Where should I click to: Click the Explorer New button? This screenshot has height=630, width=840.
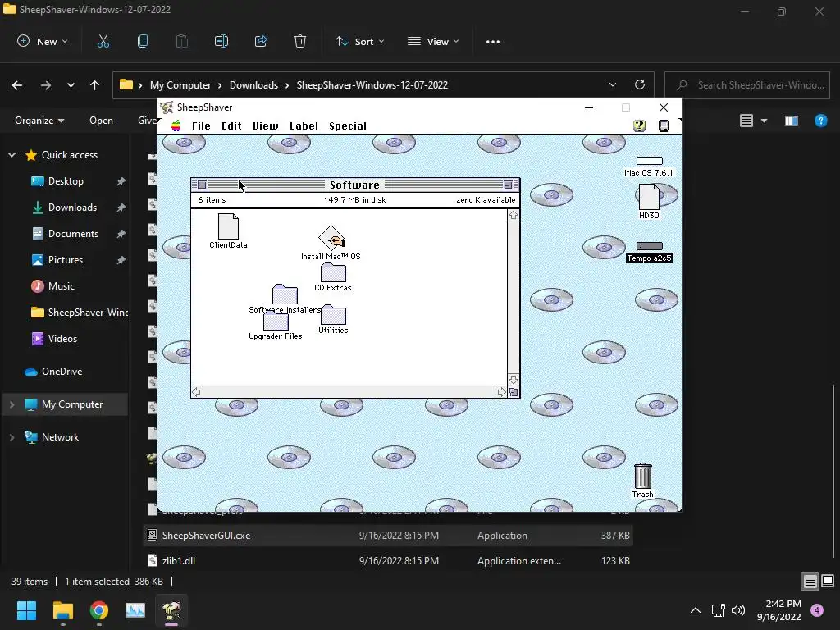pyautogui.click(x=43, y=41)
